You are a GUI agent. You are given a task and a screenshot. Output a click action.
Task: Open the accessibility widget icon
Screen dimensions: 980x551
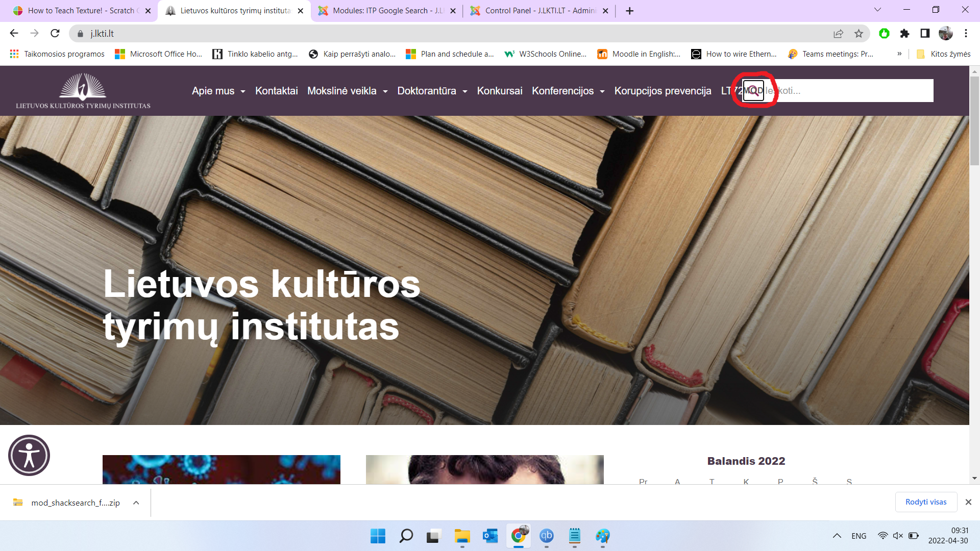tap(29, 455)
